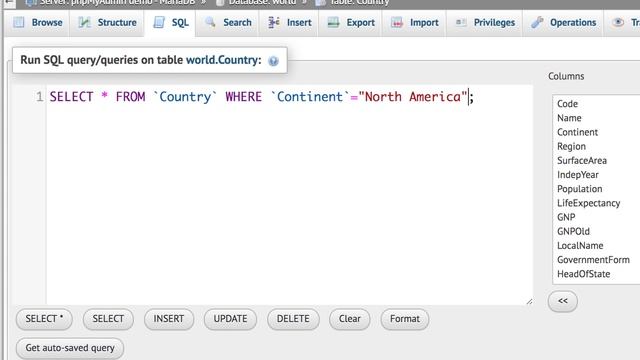Open the Search tab
The height and width of the screenshot is (360, 640).
coord(227,23)
